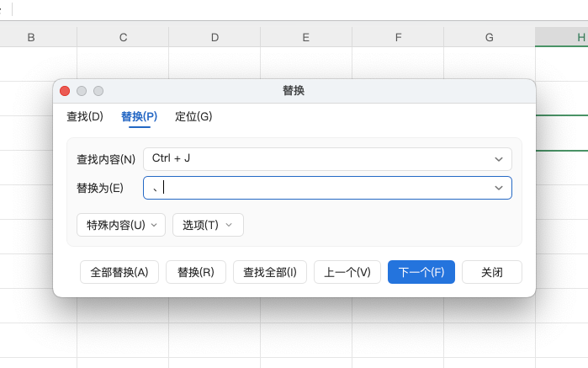Switch to the 查找(D) tab
The height and width of the screenshot is (368, 588).
coord(84,116)
